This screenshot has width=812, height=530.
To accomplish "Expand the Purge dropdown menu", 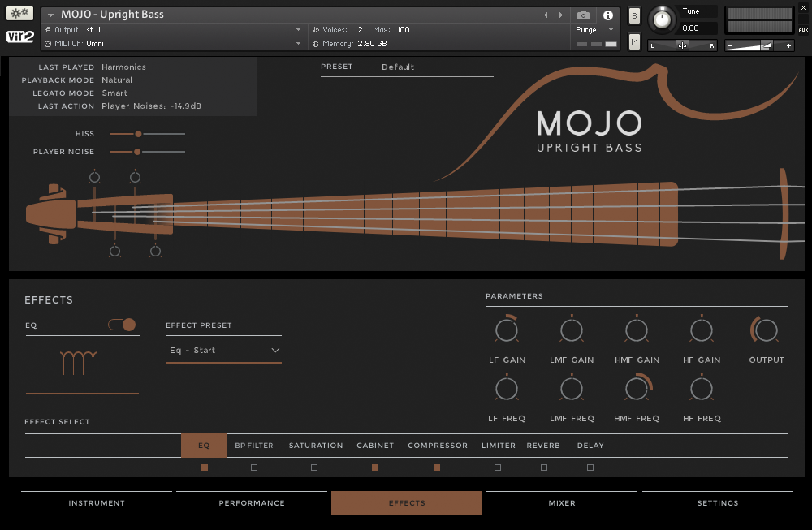I will 590,30.
